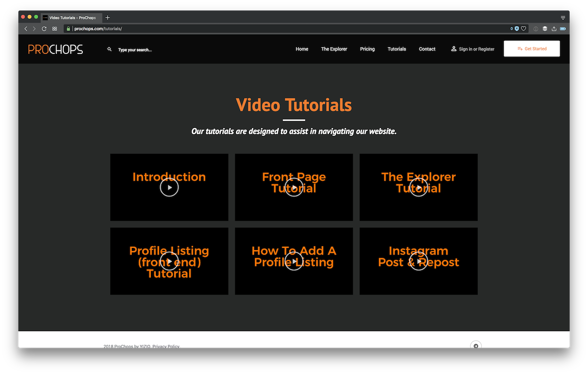Click the page reload icon
The height and width of the screenshot is (374, 588).
coord(43,28)
